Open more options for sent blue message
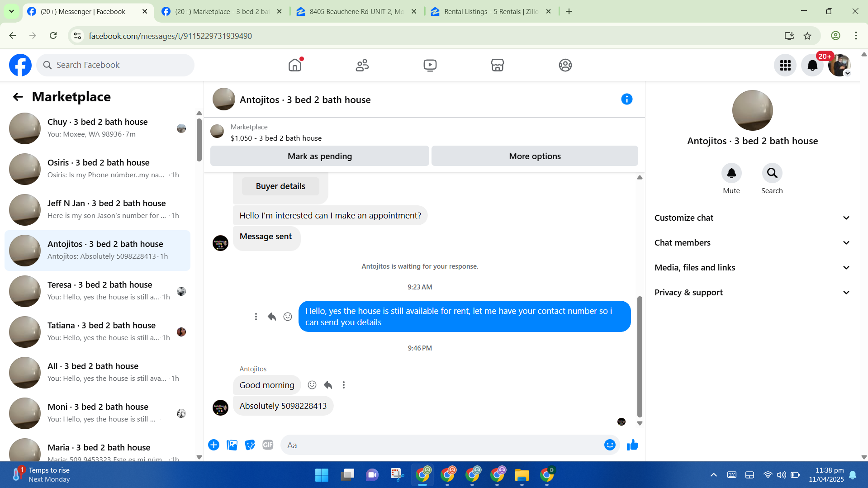868x488 pixels. (x=256, y=317)
